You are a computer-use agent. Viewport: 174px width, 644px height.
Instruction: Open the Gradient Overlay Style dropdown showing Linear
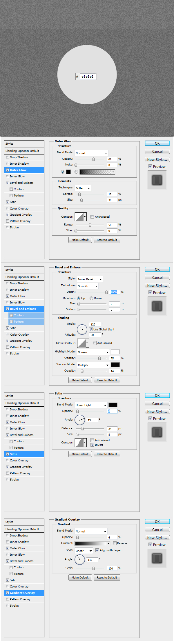(84, 551)
